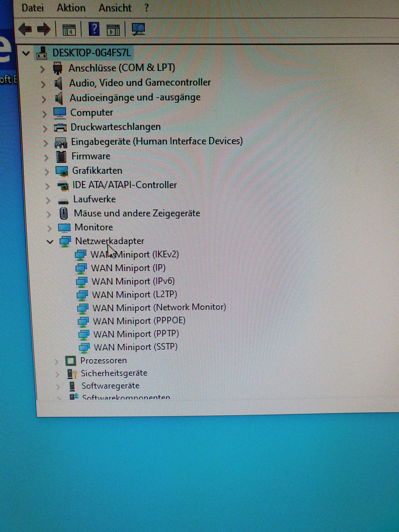This screenshot has height=532, width=399.
Task: Open the Ansicht menu
Action: click(115, 8)
